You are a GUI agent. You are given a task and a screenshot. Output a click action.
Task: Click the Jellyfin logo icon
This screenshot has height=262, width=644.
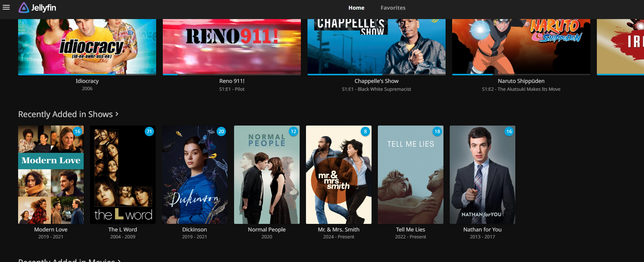tap(24, 8)
